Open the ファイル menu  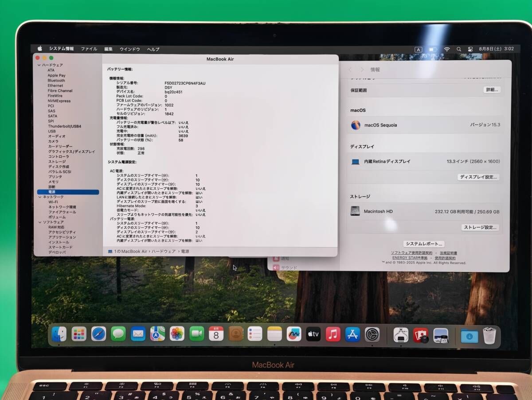pyautogui.click(x=89, y=49)
